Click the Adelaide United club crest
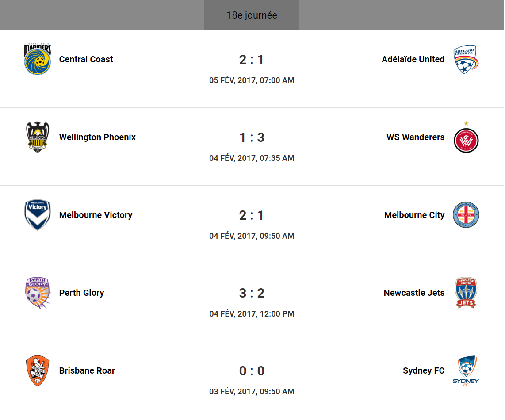Image resolution: width=505 pixels, height=420 pixels. [466, 59]
